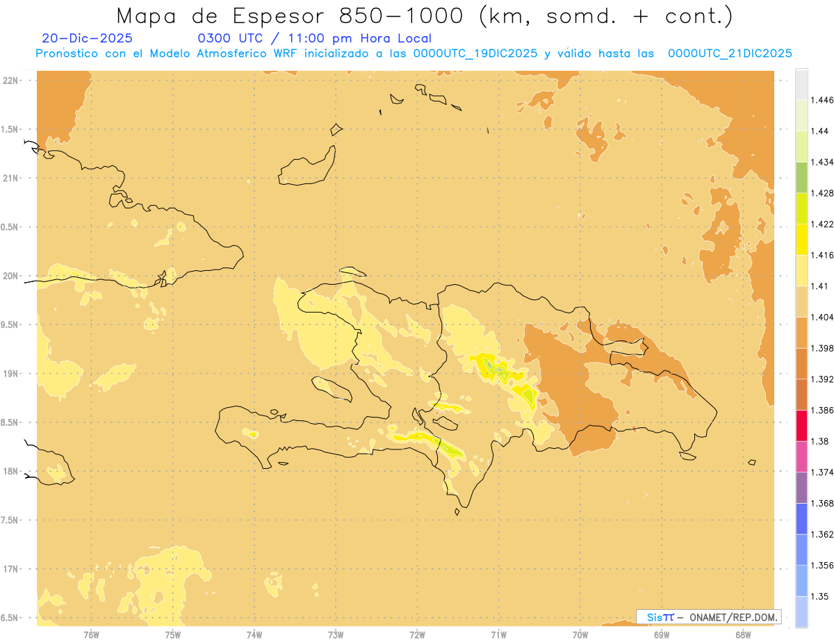The height and width of the screenshot is (644, 834).
Task: Click the '71W' longitude label
Action: [x=498, y=635]
